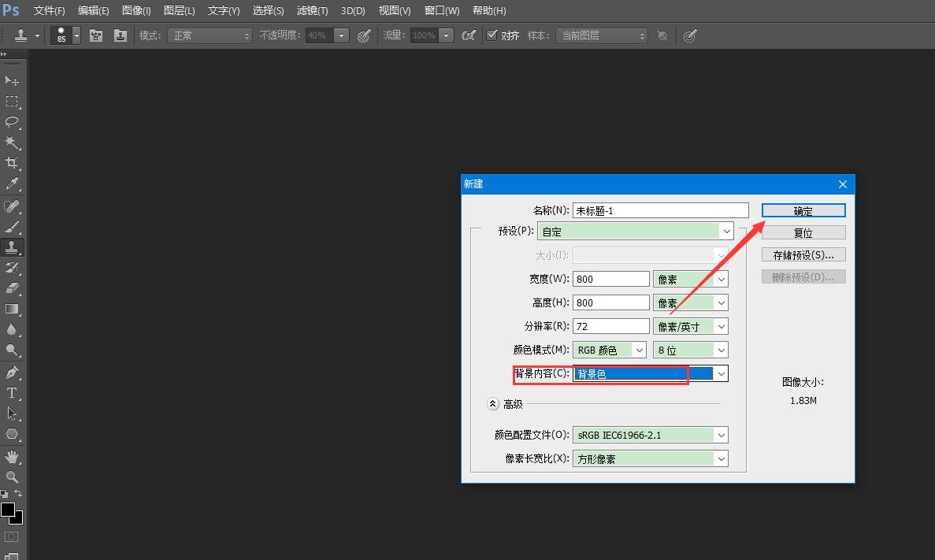
Task: Open the 颜色配置文件 sRGB profile dropdown
Action: [x=651, y=436]
